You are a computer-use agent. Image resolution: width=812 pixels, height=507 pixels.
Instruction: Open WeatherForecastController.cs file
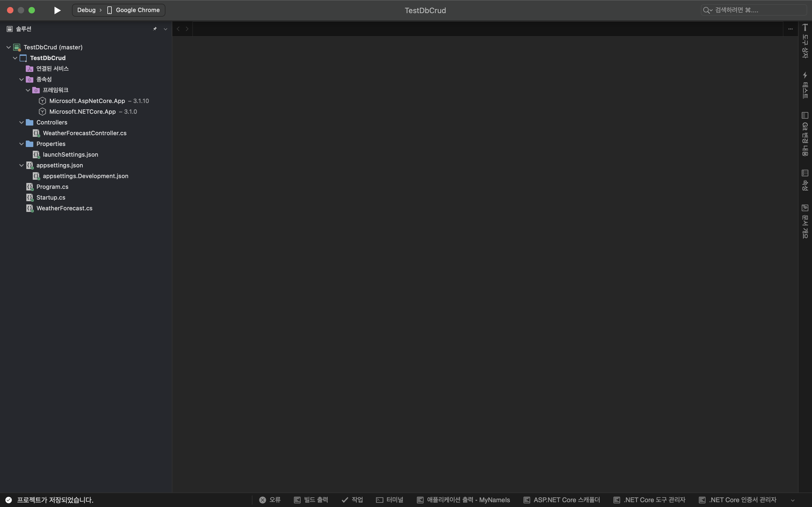(85, 133)
